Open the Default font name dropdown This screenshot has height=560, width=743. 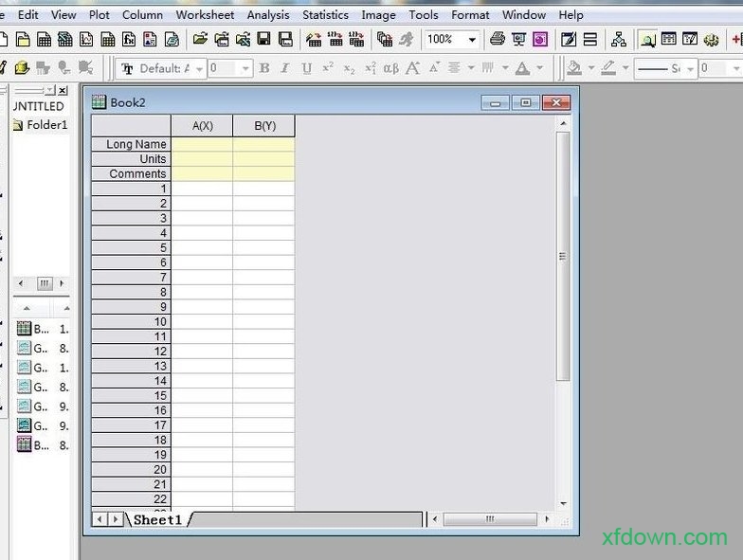197,68
